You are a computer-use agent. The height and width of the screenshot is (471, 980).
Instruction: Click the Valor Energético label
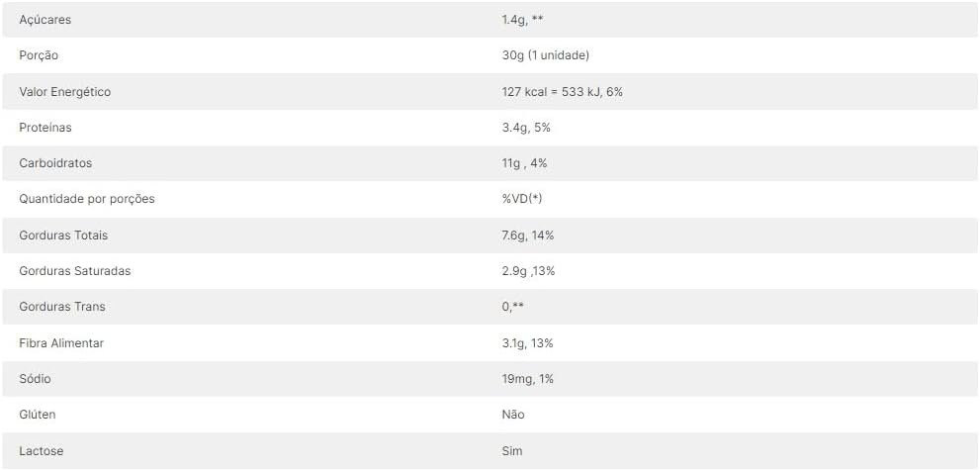65,92
